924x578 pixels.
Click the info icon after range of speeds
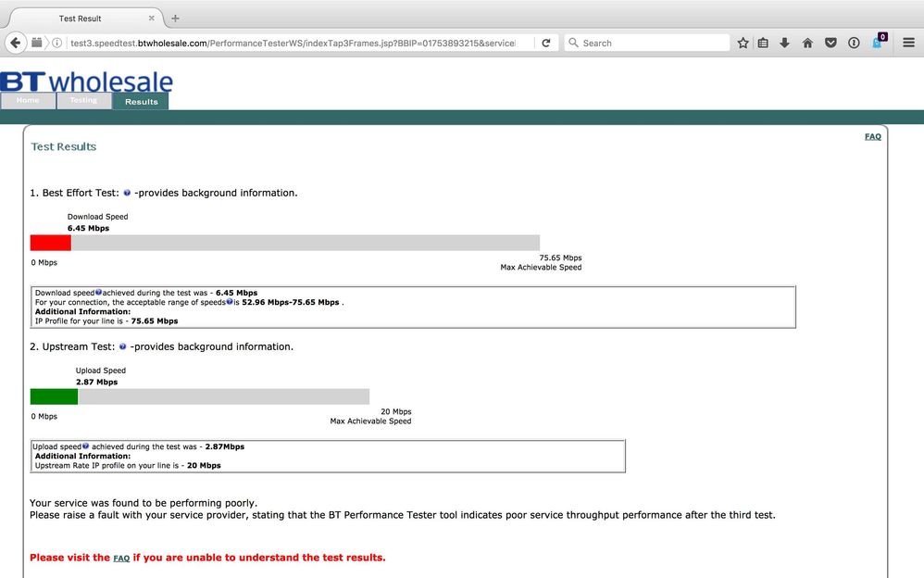pyautogui.click(x=230, y=301)
